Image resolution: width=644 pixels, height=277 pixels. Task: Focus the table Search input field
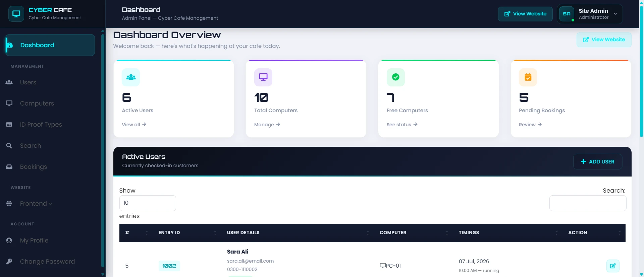click(x=588, y=203)
